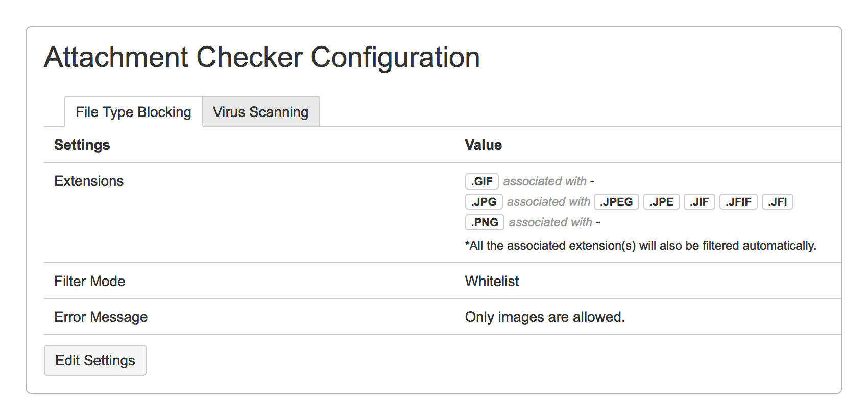Image resolution: width=868 pixels, height=419 pixels.
Task: Click the Attachment Checker Configuration heading
Action: click(x=261, y=56)
